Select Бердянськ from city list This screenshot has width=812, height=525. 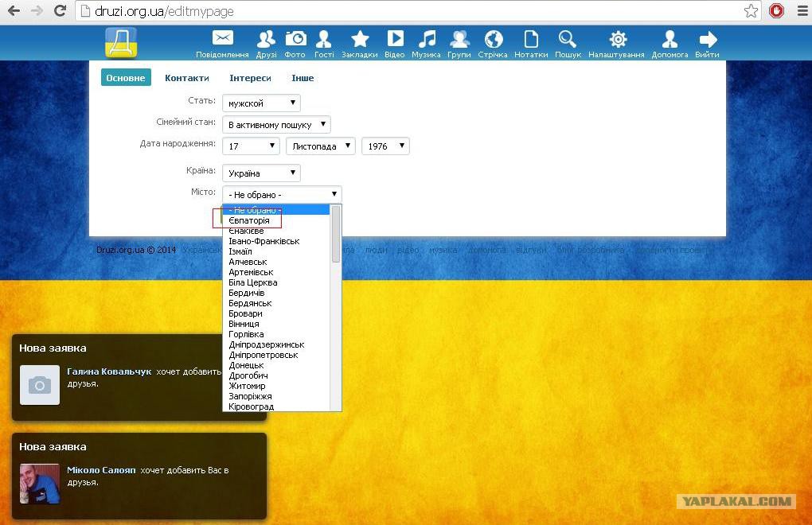tap(276, 303)
